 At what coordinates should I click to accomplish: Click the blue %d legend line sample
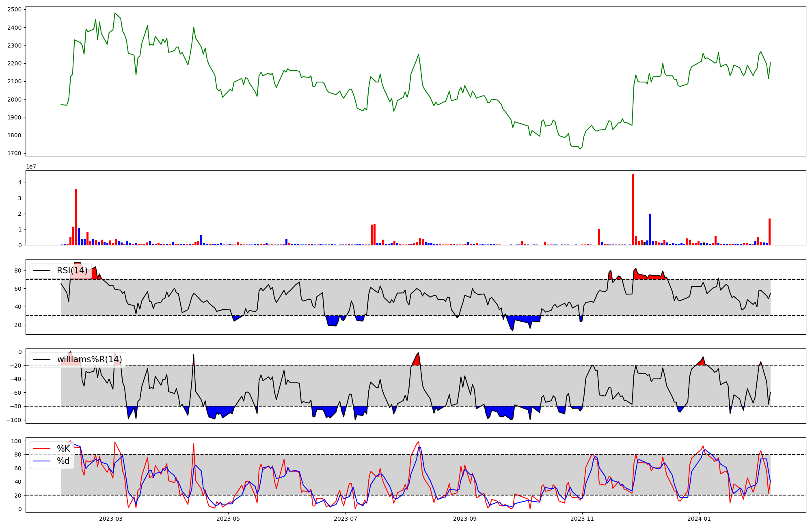tap(41, 461)
